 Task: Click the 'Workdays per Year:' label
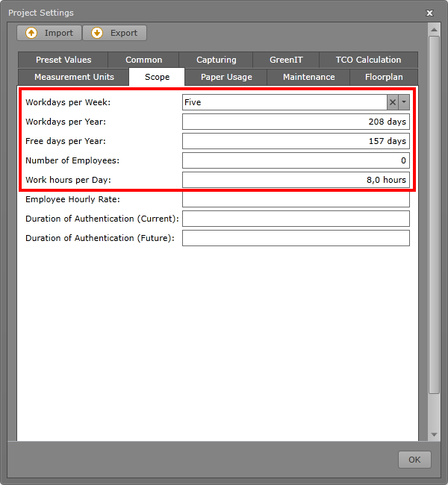coord(66,122)
